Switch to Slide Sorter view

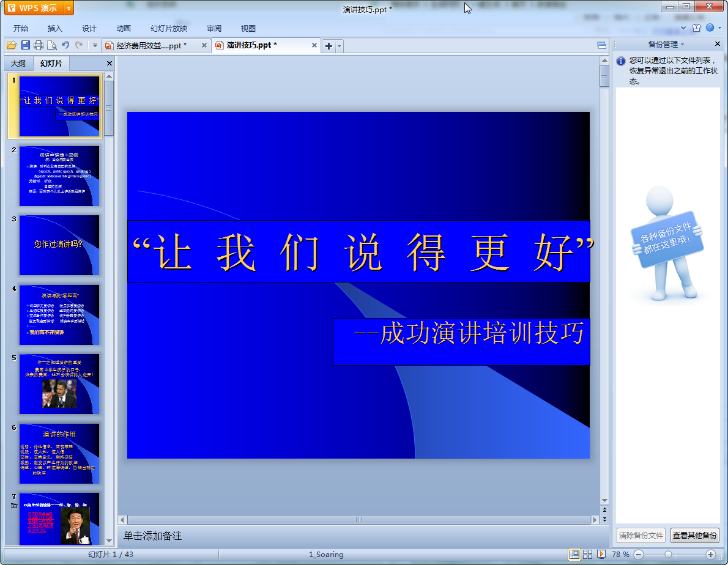588,555
